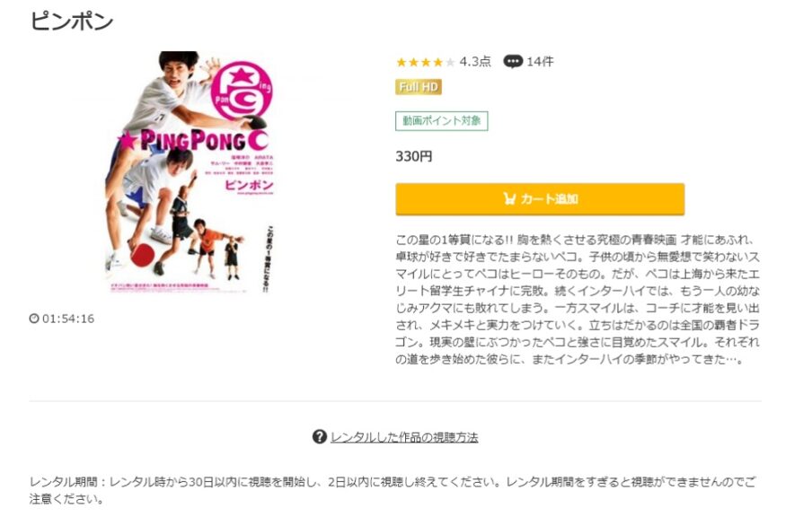Click the 4.3点 rating score

click(475, 62)
